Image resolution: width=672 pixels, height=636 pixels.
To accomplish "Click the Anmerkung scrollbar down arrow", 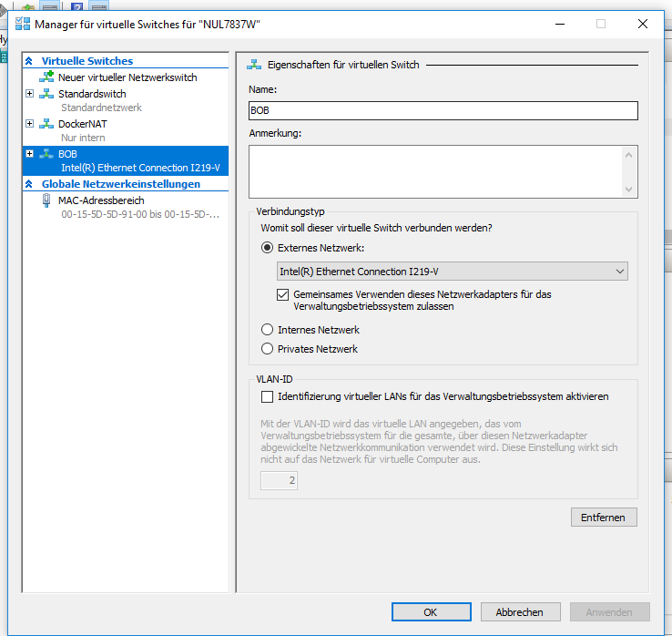I will pyautogui.click(x=628, y=190).
